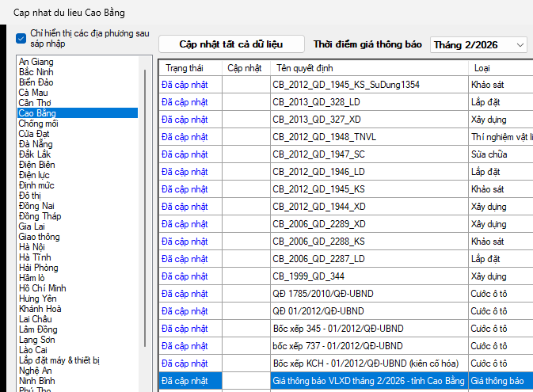
Task: Select Hà Nội in the locality list
Action: pyautogui.click(x=32, y=246)
